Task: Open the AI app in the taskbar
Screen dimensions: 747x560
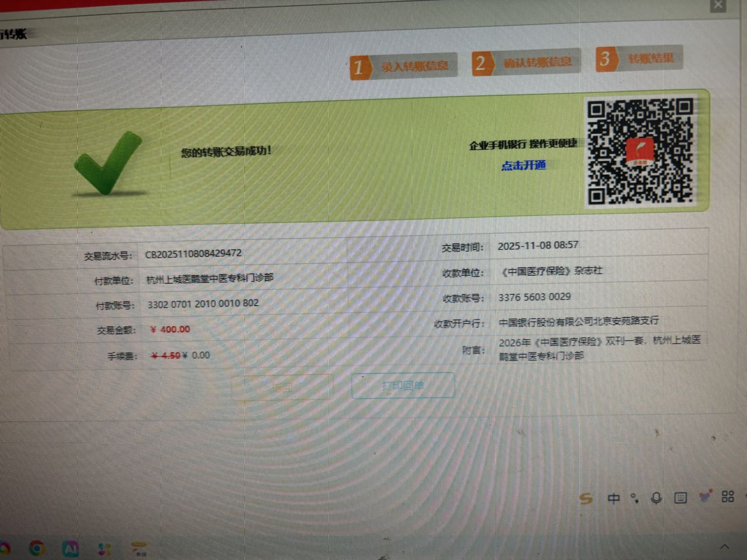Action: tap(70, 548)
